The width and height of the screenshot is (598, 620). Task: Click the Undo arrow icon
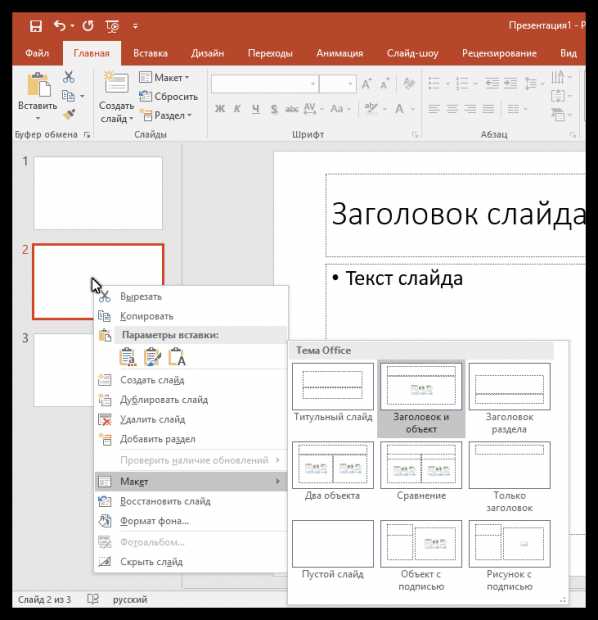[60, 26]
